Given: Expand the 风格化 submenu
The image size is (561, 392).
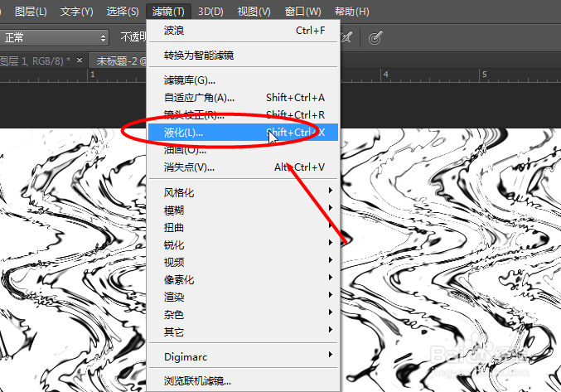Looking at the screenshot, I should click(244, 193).
